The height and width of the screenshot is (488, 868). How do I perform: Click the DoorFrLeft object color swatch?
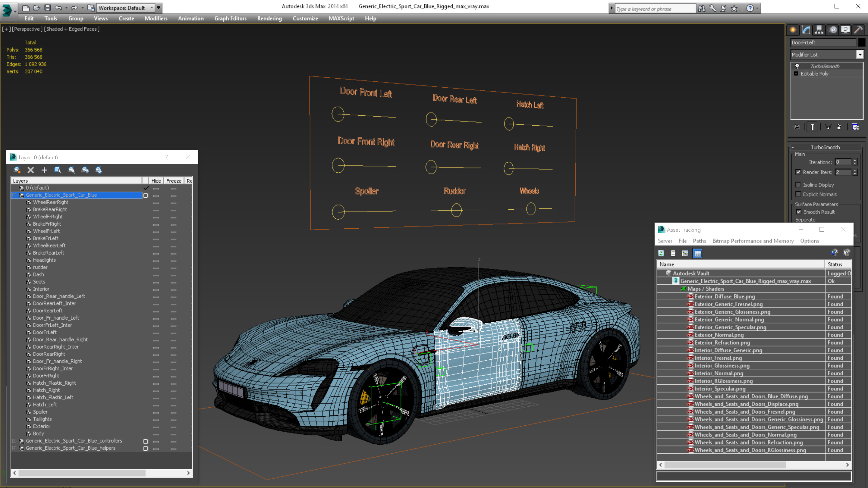pyautogui.click(x=861, y=42)
